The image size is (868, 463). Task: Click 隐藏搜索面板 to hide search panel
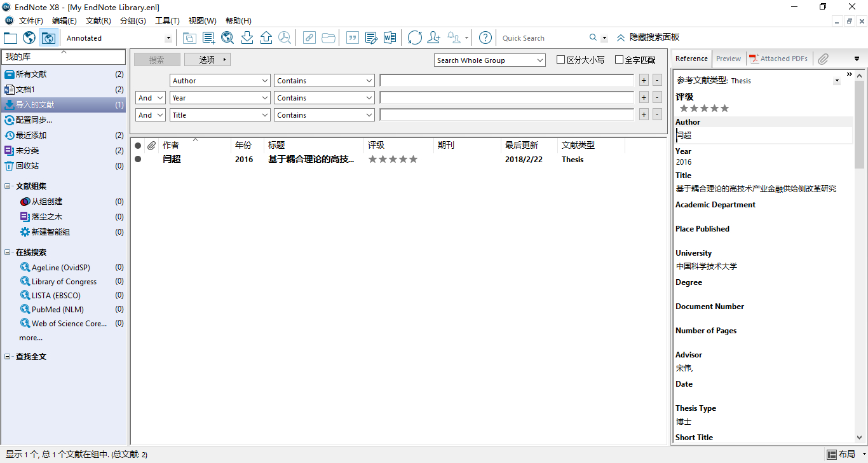coord(648,38)
